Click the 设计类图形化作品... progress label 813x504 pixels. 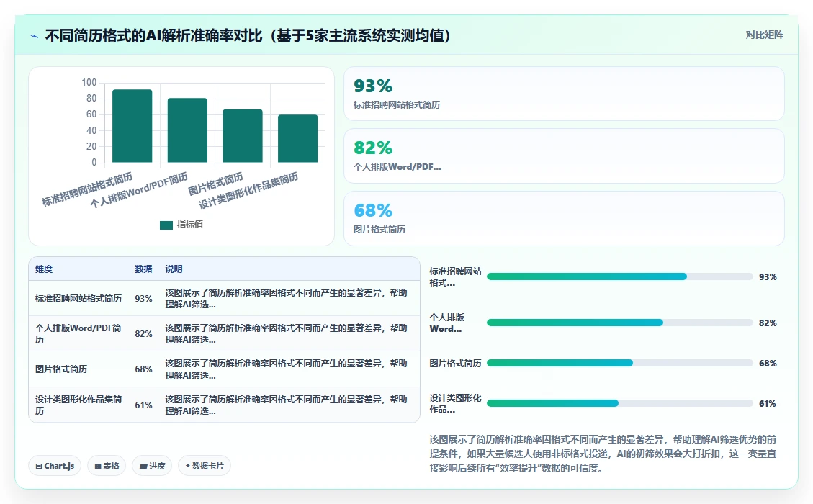[x=455, y=403]
